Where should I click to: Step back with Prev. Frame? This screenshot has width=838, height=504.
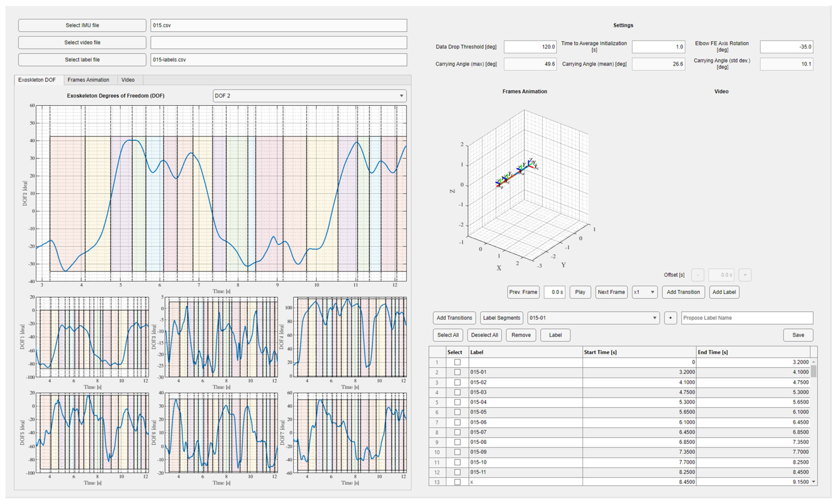pos(523,292)
